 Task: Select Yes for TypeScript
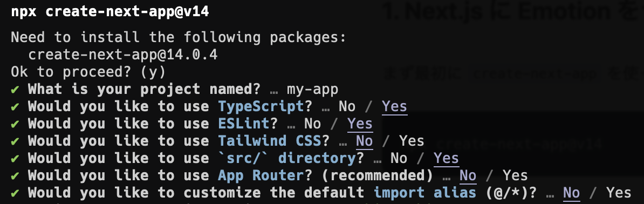[x=394, y=106]
